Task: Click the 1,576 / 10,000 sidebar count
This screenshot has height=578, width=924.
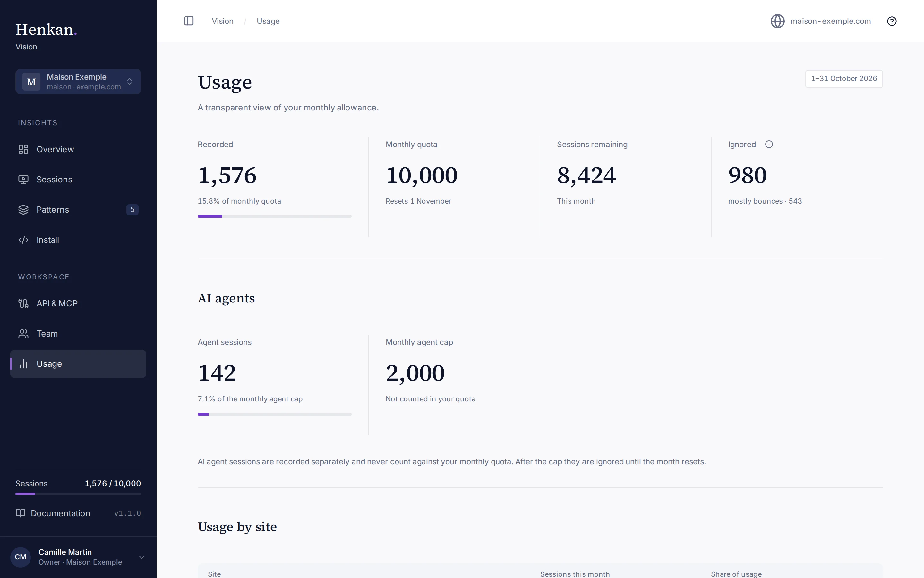Action: 113,483
